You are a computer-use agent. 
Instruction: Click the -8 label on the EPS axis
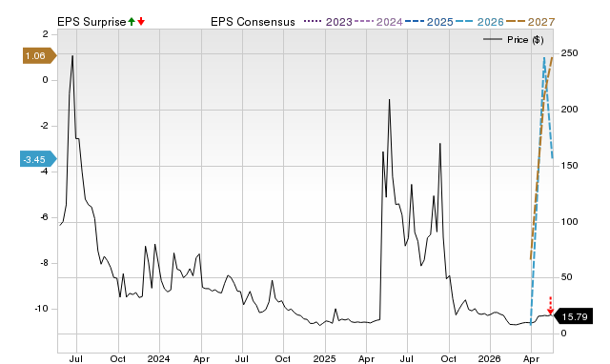(x=44, y=263)
